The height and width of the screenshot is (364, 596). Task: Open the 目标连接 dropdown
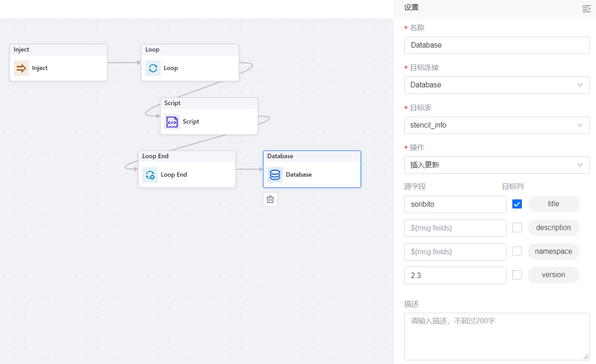[x=496, y=85]
